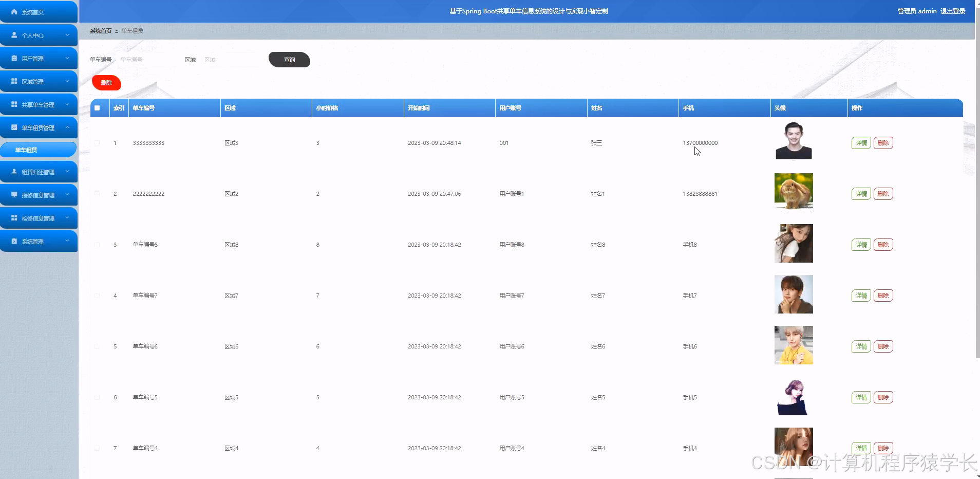This screenshot has width=980, height=479.
Task: Click the chart icon beside 单车租赁管理
Action: pos(14,127)
